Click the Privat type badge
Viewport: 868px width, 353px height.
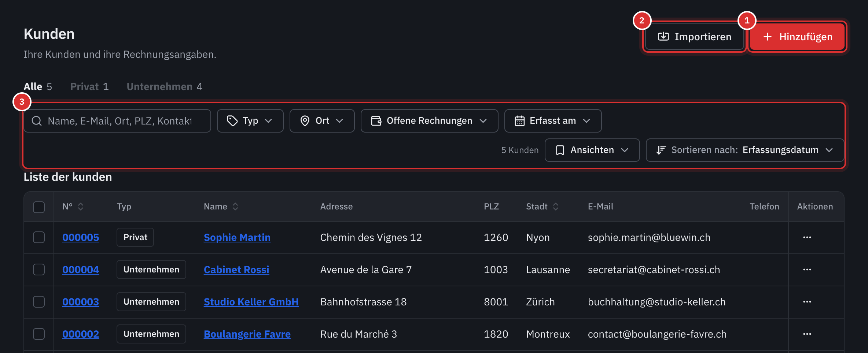click(x=135, y=237)
